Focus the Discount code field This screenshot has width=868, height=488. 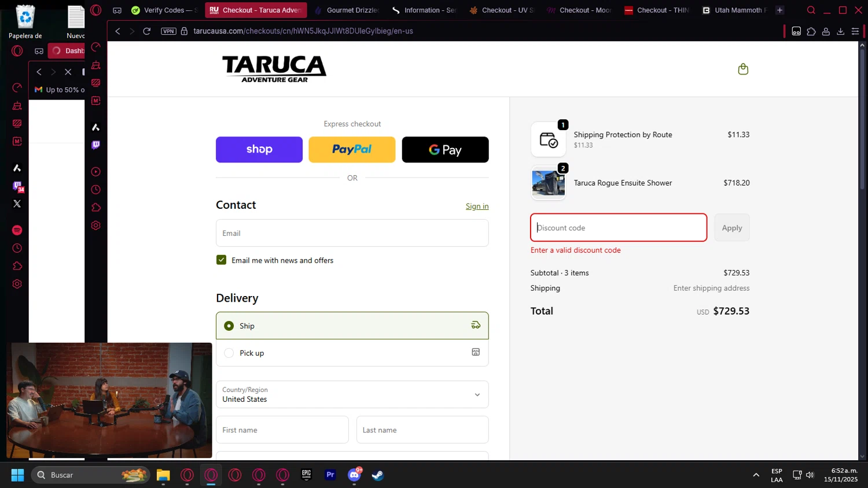point(619,228)
